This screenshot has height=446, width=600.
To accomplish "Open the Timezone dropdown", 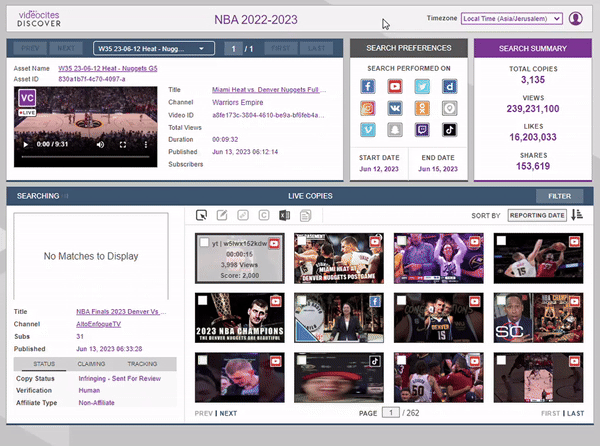I will (x=512, y=18).
